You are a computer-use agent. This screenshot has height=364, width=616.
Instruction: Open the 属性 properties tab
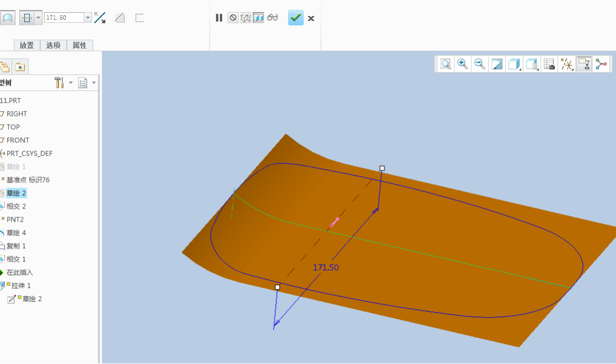pos(79,45)
